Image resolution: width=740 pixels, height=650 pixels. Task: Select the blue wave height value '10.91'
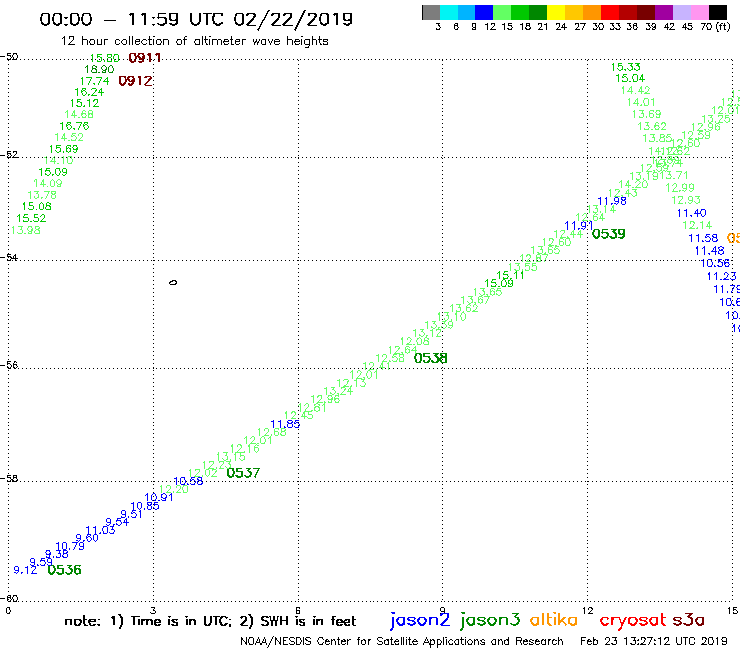159,498
